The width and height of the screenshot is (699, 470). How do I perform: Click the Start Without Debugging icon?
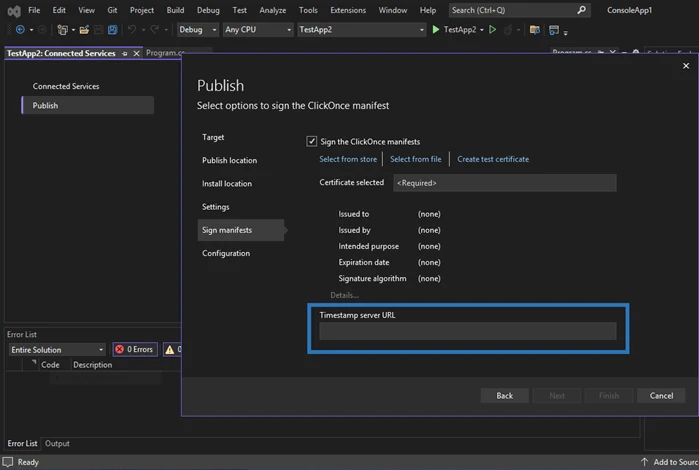492,30
